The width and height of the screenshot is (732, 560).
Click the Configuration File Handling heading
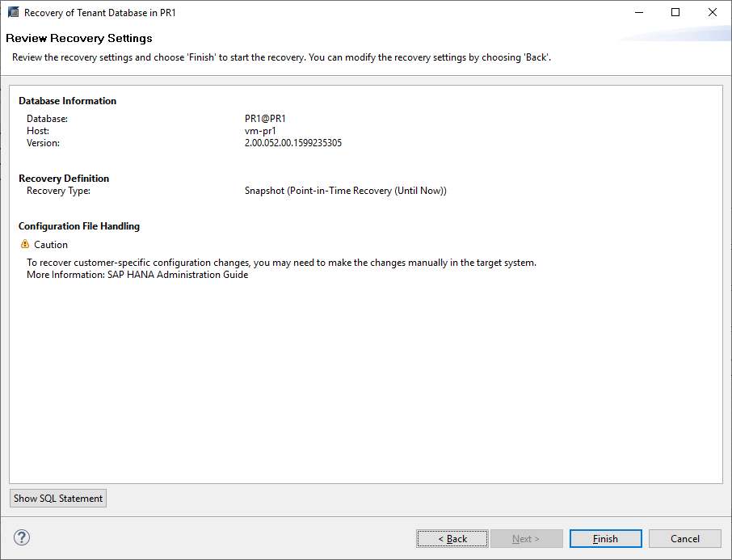[x=79, y=226]
